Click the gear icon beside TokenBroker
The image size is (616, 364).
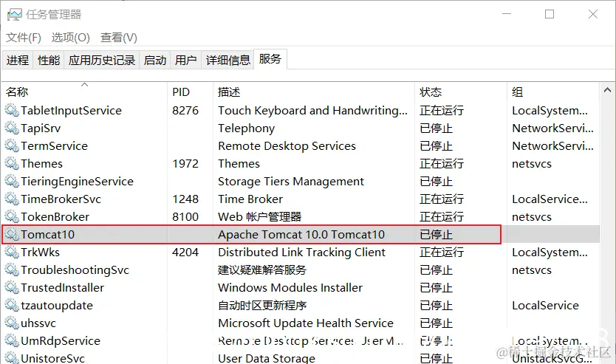coord(12,216)
